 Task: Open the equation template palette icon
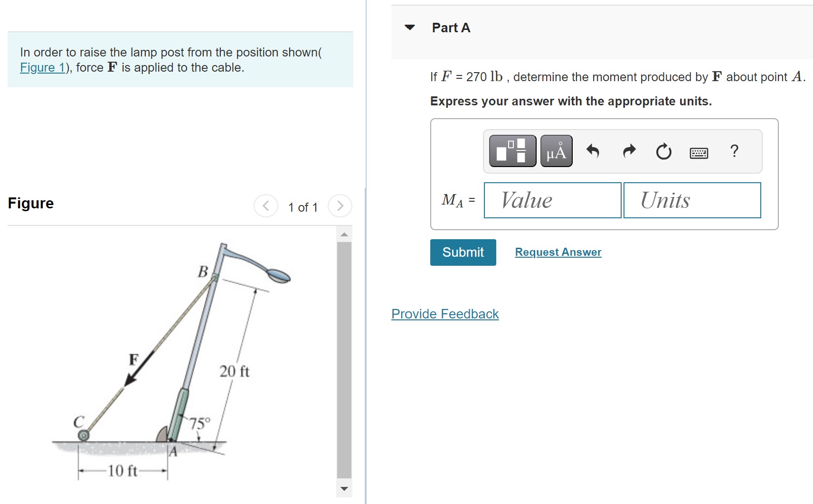pos(511,151)
